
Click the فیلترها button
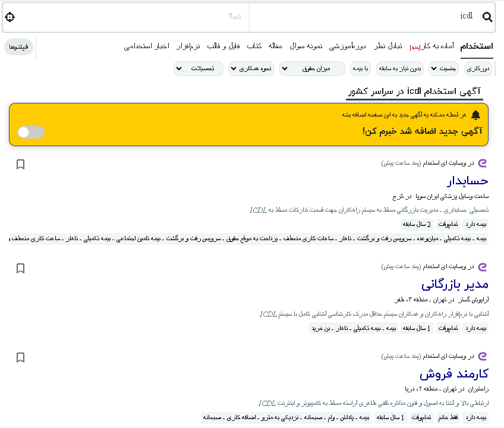click(x=18, y=47)
